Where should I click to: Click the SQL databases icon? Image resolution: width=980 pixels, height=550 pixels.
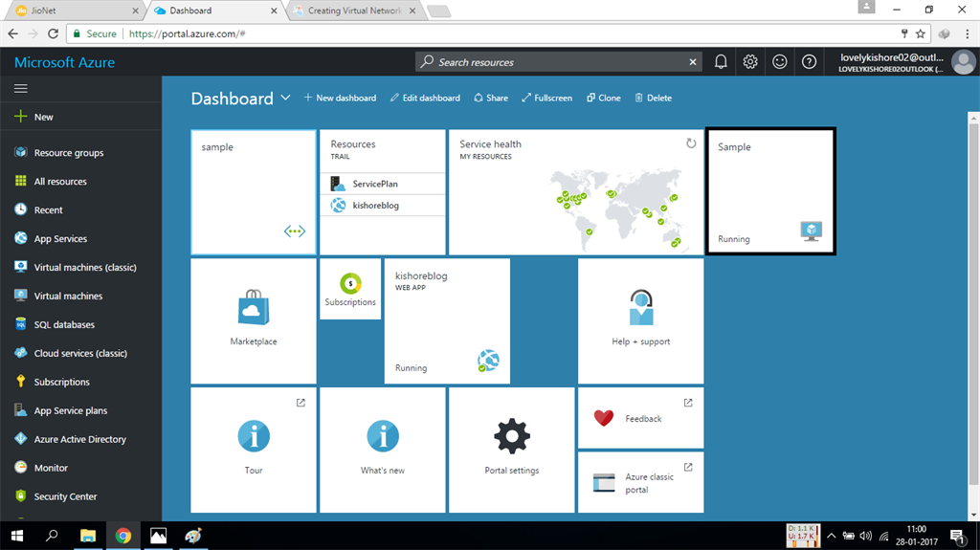(21, 323)
